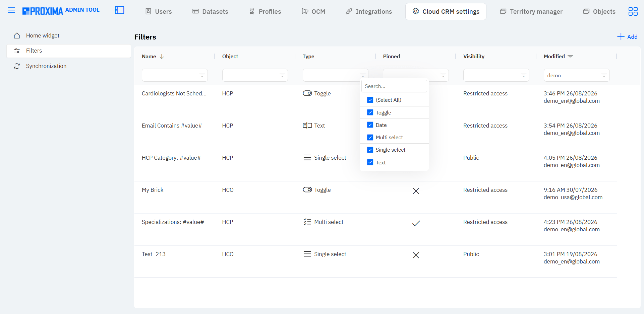This screenshot has width=644, height=314.
Task: Click the pinned X mark for Test_213
Action: [416, 255]
